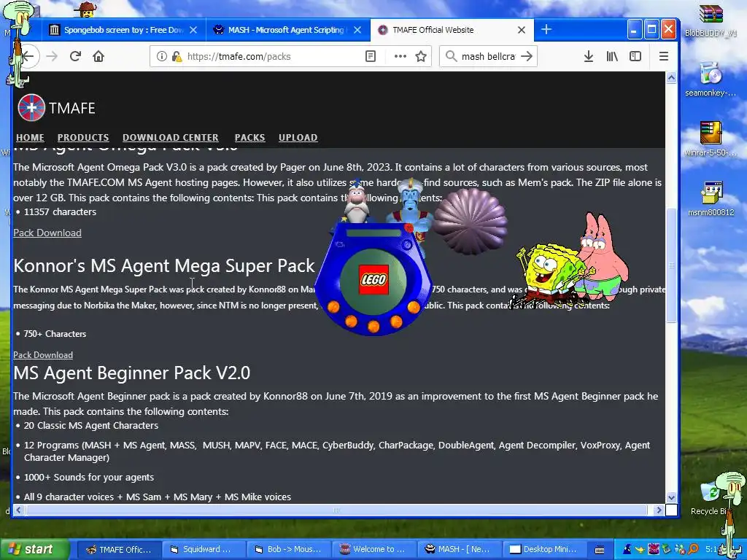Open msnm800812 desktop icon

711,198
